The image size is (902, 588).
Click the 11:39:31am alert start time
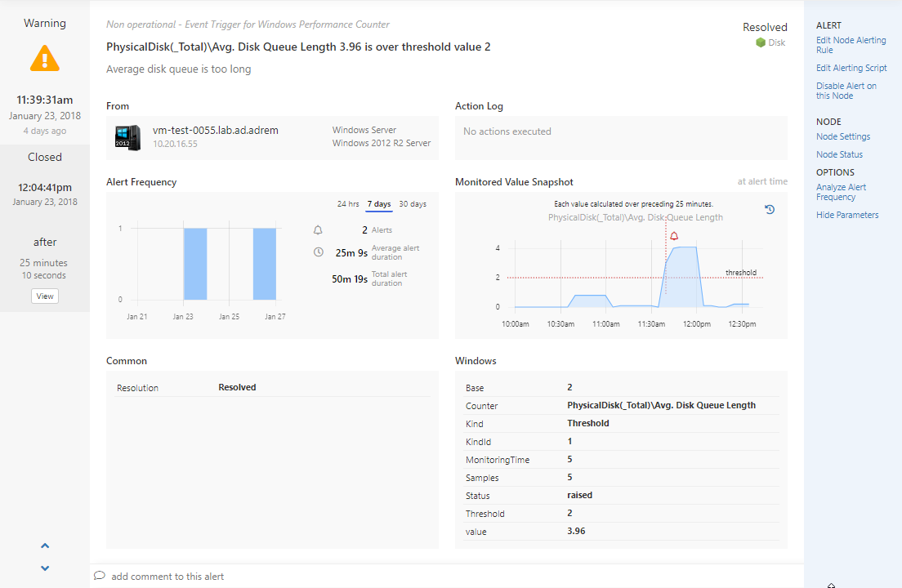point(45,100)
